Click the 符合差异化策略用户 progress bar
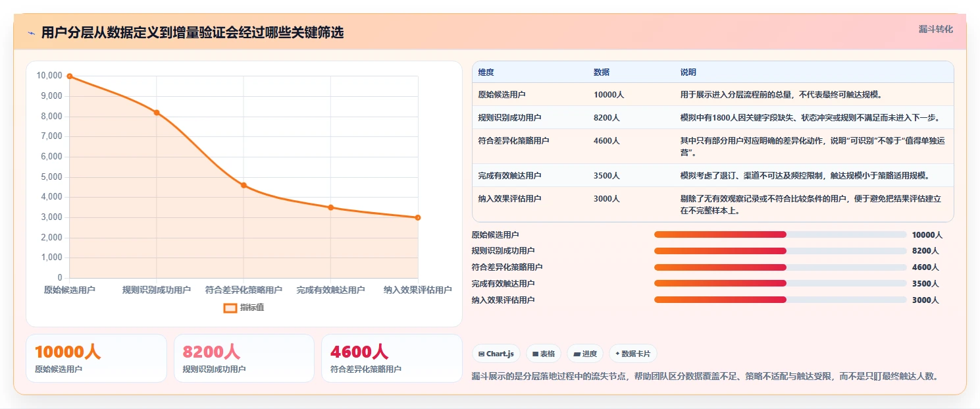 (781, 267)
